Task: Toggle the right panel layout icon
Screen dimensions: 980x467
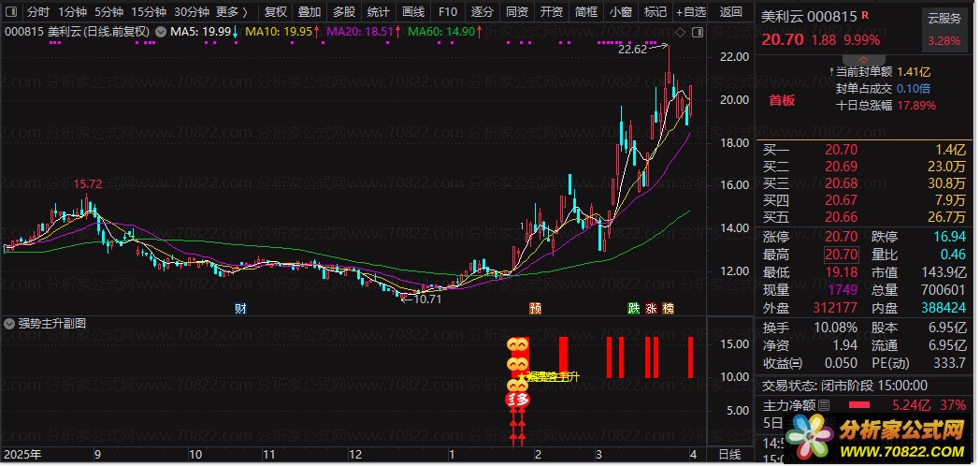Action: coord(698,31)
